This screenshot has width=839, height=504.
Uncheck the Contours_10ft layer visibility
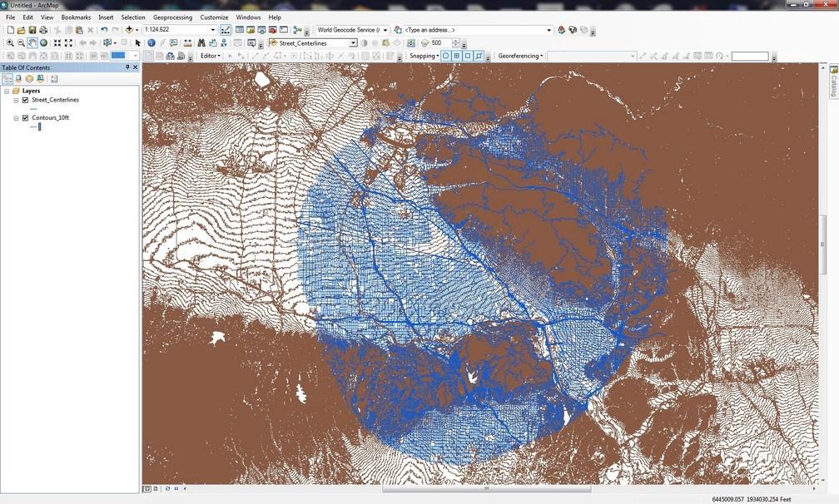[x=25, y=118]
